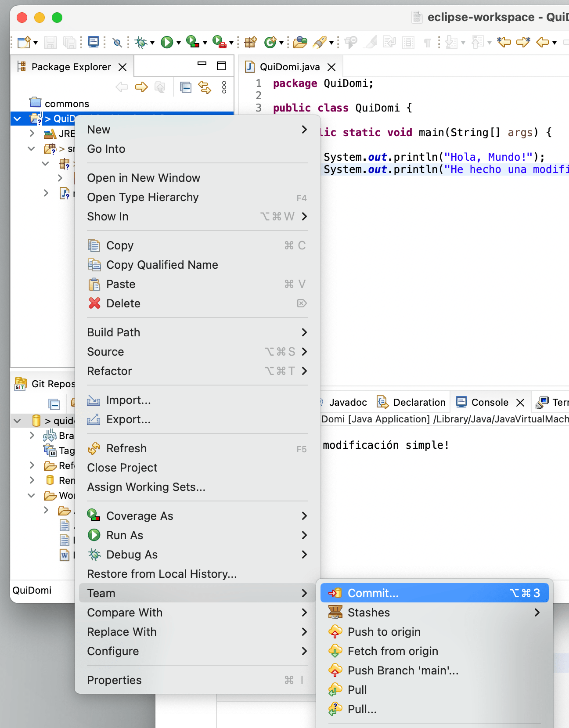Toggle Mark Occurrences marker icon
Screen dimensions: 569x728
[371, 42]
